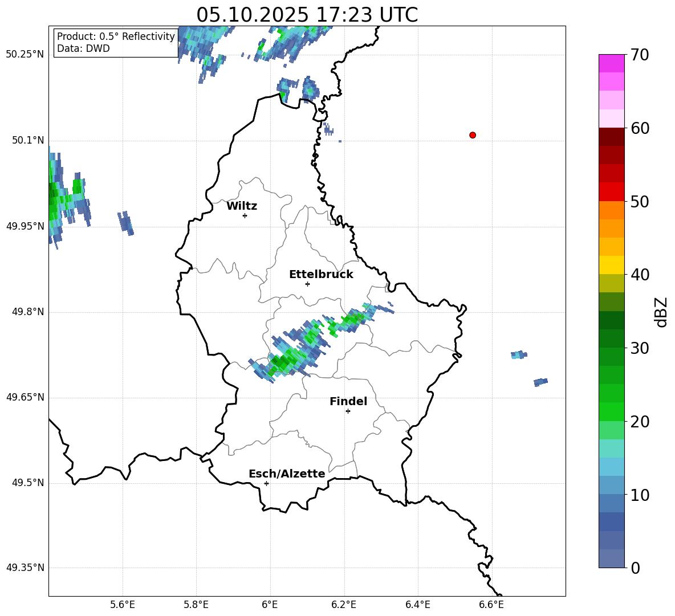Click colorbar tick label 30
The image size is (675, 616).
640,348
